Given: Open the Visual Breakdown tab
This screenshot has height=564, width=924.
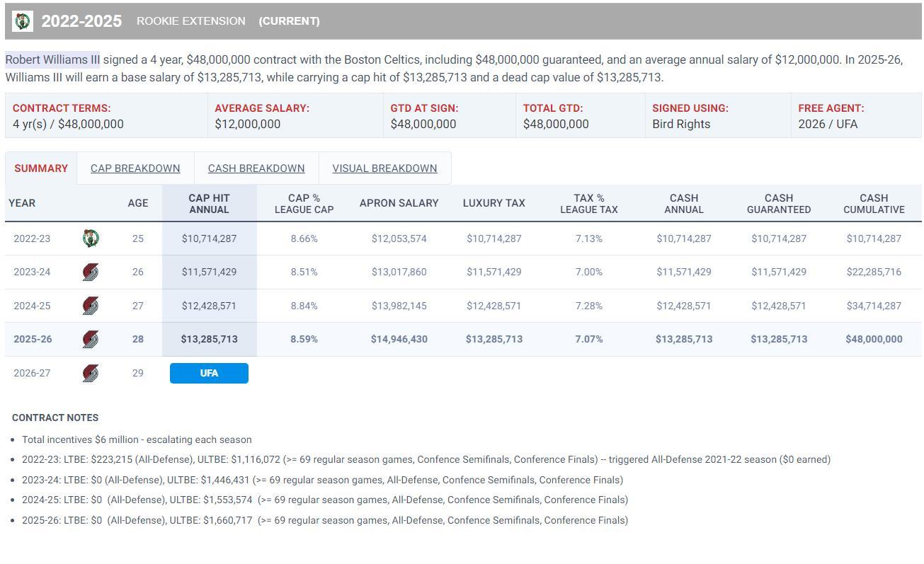Looking at the screenshot, I should (x=384, y=168).
